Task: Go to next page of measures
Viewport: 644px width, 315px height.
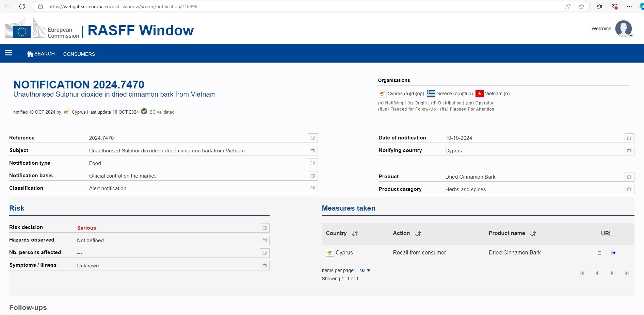Action: [612, 273]
